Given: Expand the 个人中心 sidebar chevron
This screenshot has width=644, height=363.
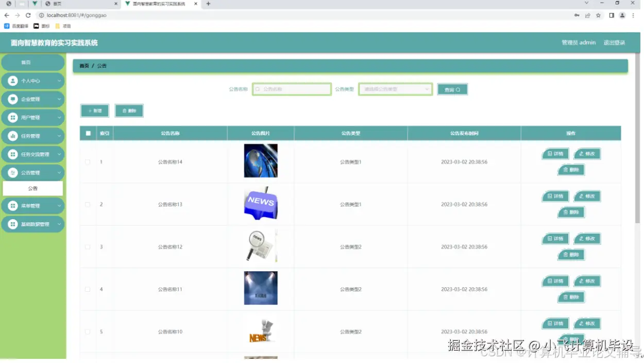Looking at the screenshot, I should coord(59,81).
